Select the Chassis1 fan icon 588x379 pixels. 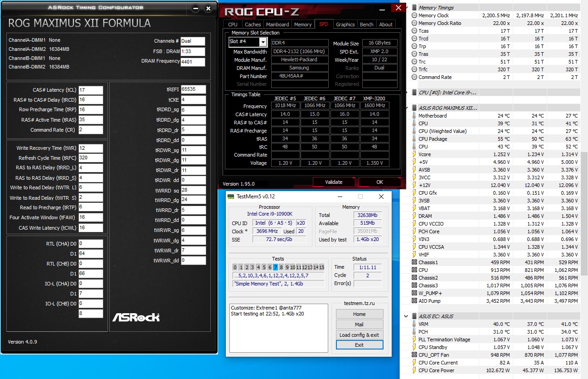(x=414, y=262)
